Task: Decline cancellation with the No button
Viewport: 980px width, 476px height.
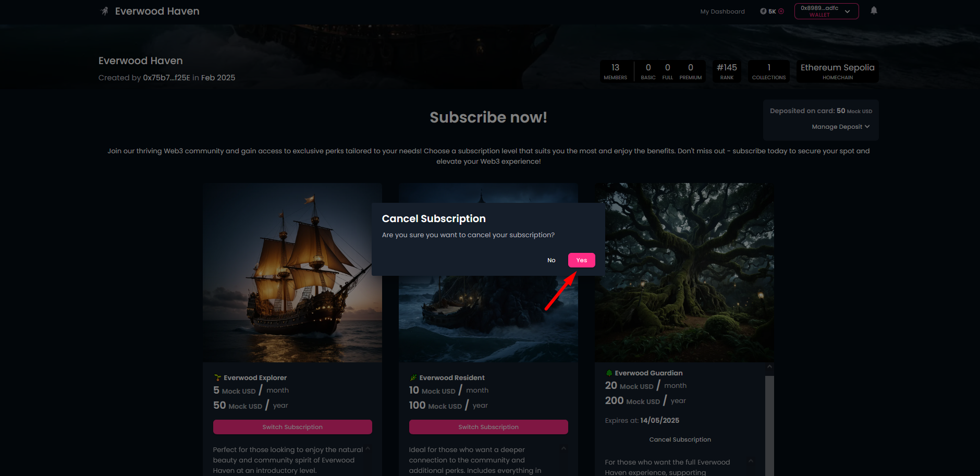Action: [551, 260]
